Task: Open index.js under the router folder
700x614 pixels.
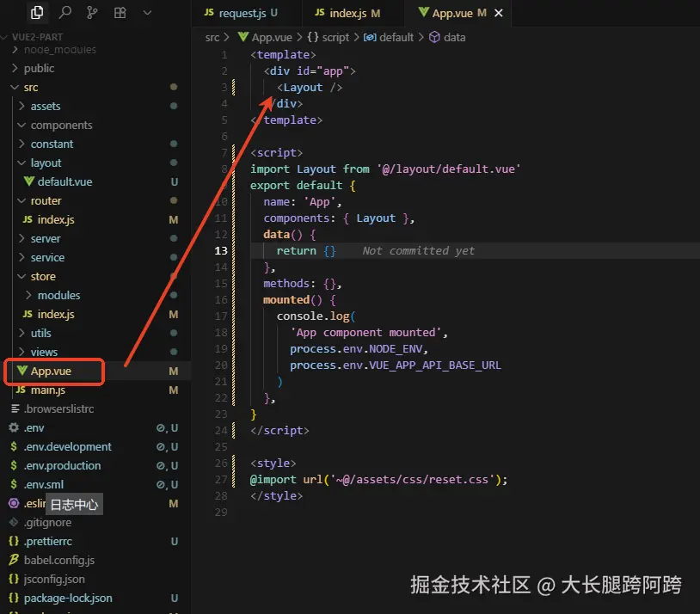Action: click(56, 219)
